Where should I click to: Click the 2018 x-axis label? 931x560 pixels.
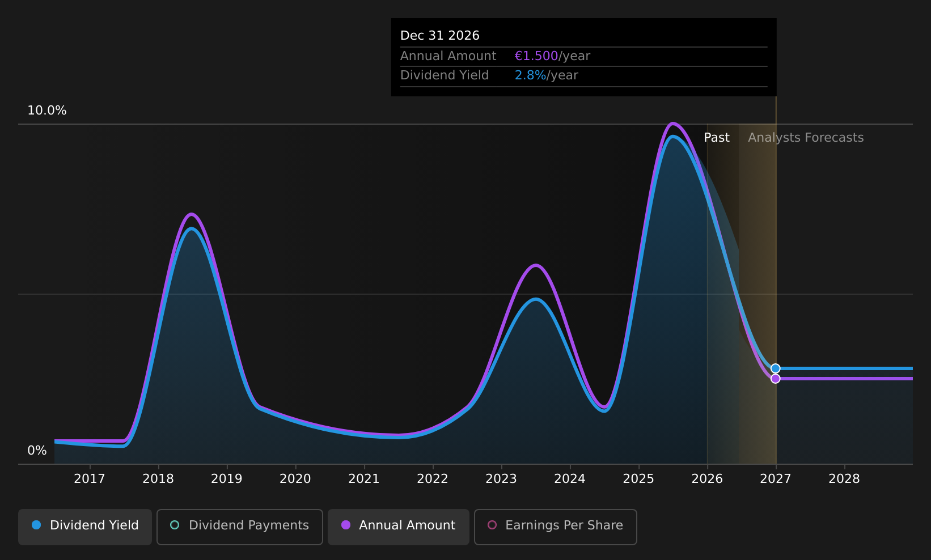pyautogui.click(x=158, y=479)
